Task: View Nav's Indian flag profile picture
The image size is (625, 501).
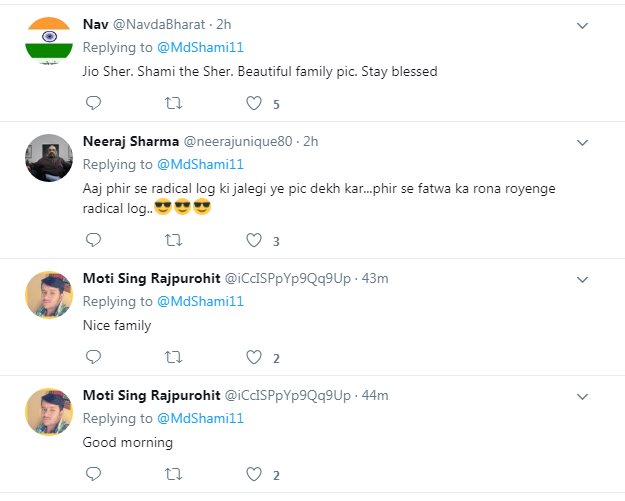Action: pyautogui.click(x=48, y=41)
